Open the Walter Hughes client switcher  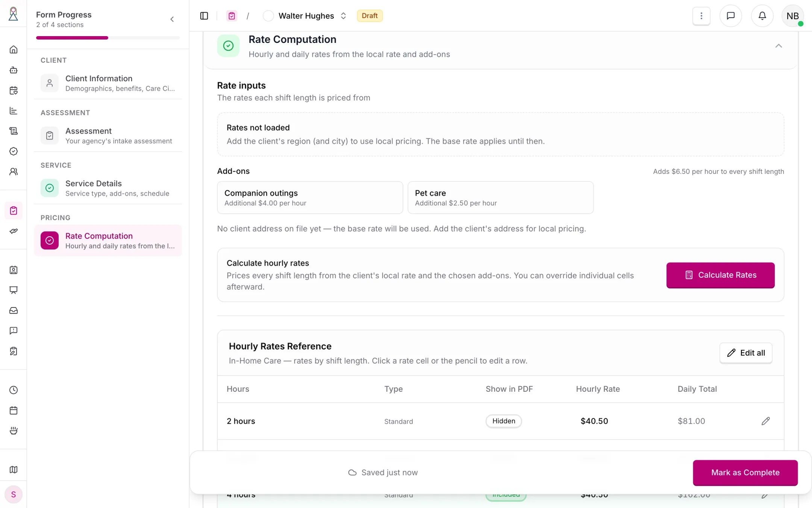(x=305, y=16)
